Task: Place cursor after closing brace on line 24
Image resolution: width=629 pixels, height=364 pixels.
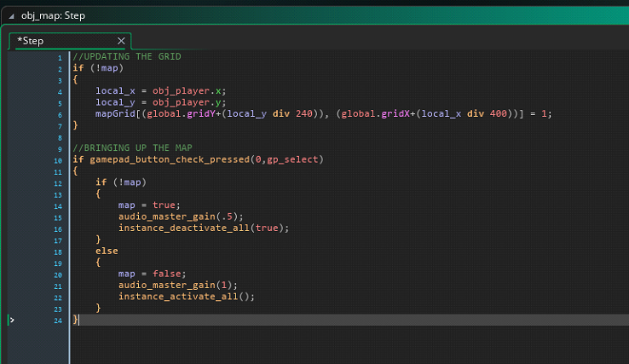Action: point(78,320)
